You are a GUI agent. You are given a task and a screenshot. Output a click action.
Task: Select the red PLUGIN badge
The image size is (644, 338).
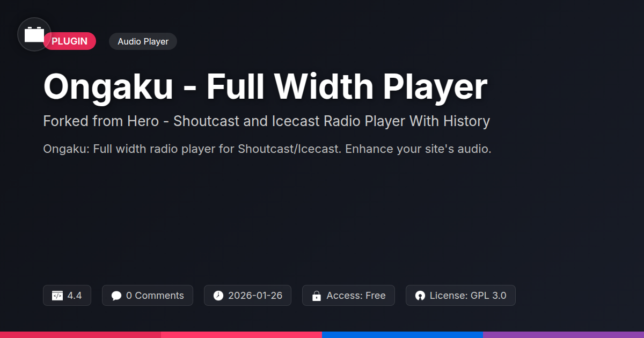(x=69, y=41)
